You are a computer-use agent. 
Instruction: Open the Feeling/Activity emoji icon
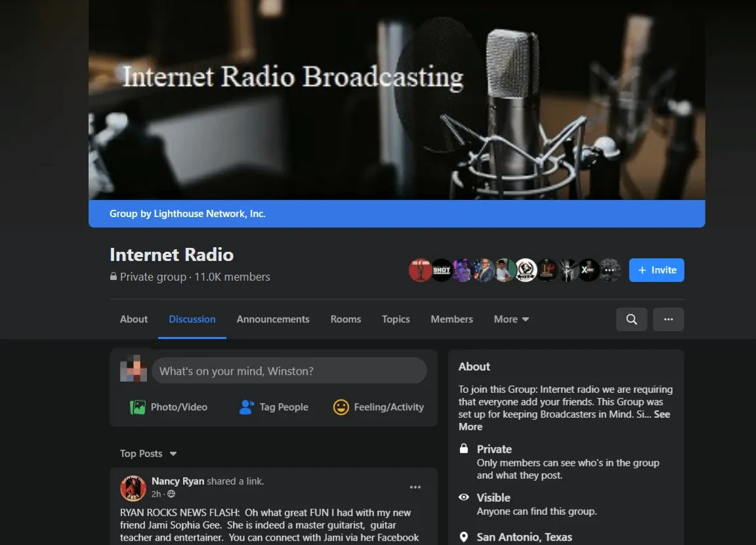(x=341, y=407)
